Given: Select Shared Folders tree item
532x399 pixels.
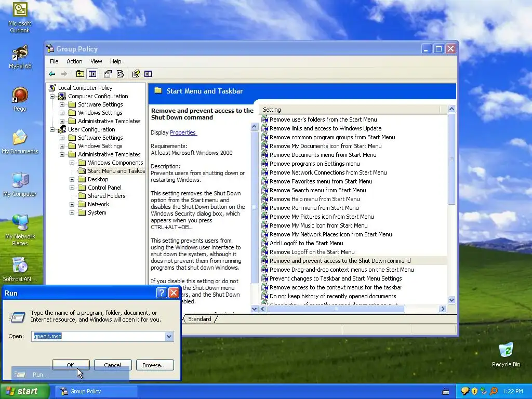Looking at the screenshot, I should click(107, 196).
